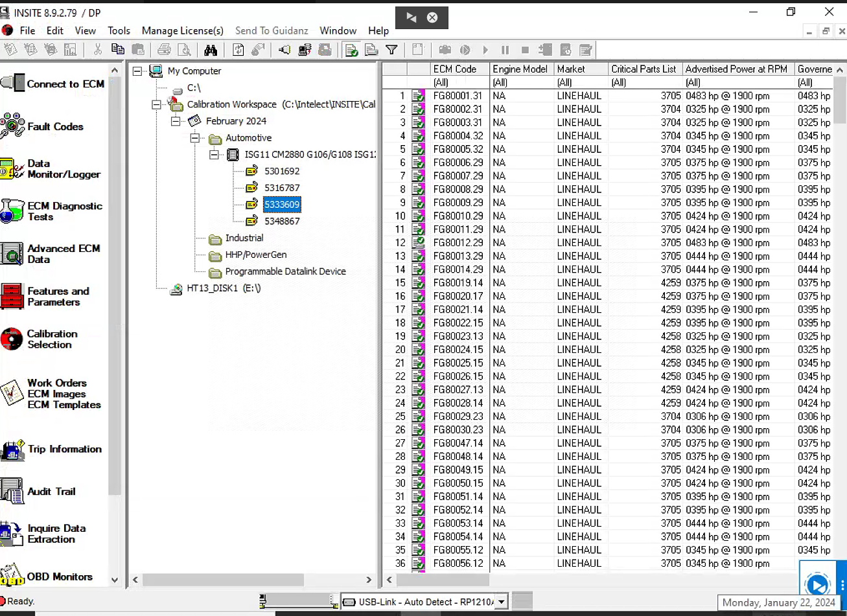Open the Help menu
This screenshot has height=616, width=847.
pos(378,30)
